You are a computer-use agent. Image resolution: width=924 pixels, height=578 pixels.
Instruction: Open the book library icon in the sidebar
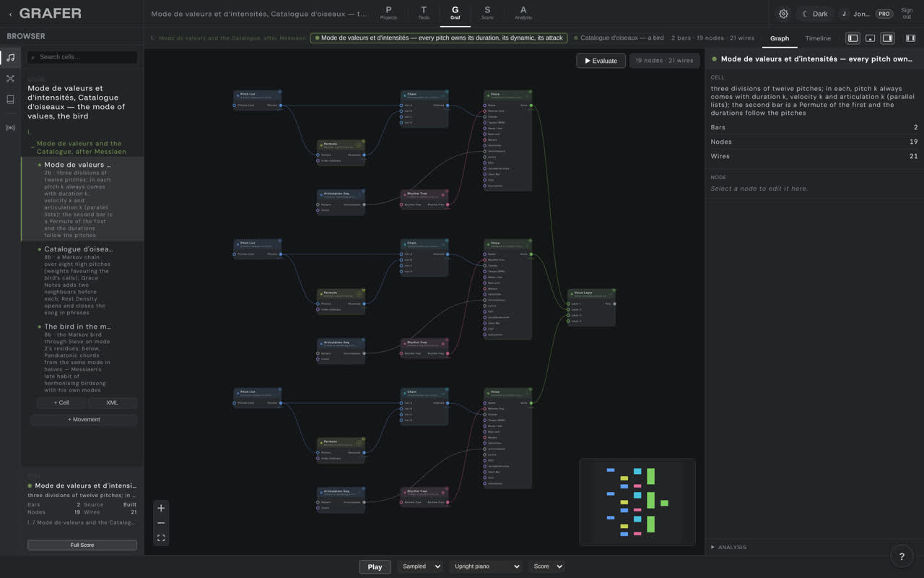[10, 100]
